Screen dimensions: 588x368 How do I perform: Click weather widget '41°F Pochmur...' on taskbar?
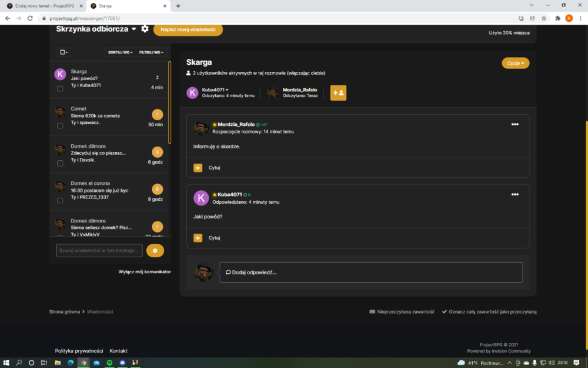[480, 363]
